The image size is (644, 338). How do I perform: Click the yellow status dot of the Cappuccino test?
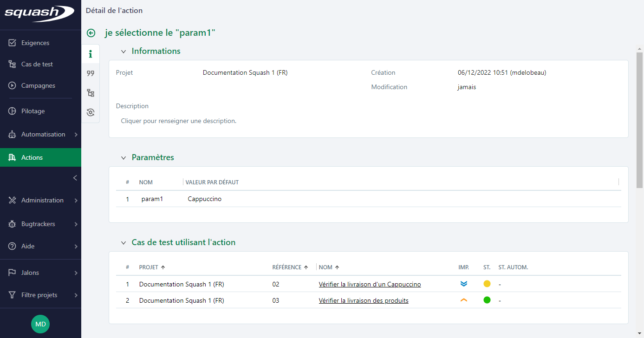[x=487, y=284]
